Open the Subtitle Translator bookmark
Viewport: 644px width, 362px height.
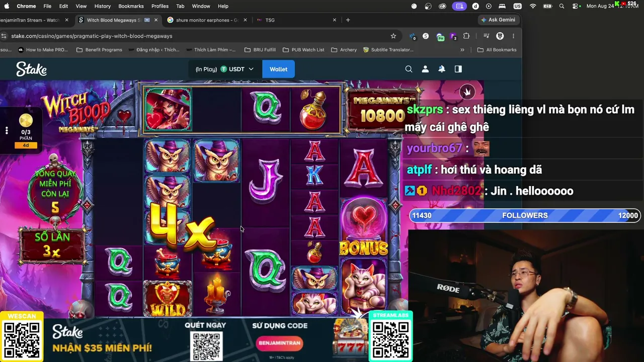click(388, 50)
